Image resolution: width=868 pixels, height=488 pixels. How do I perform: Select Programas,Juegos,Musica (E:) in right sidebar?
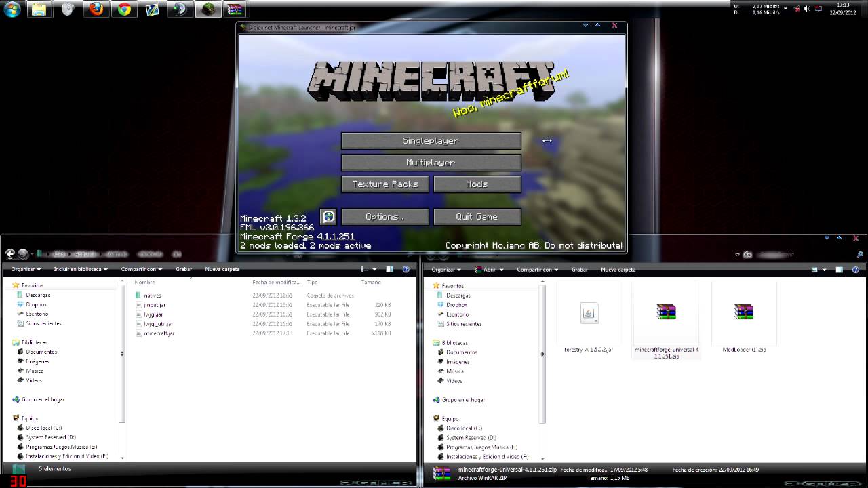click(x=481, y=447)
